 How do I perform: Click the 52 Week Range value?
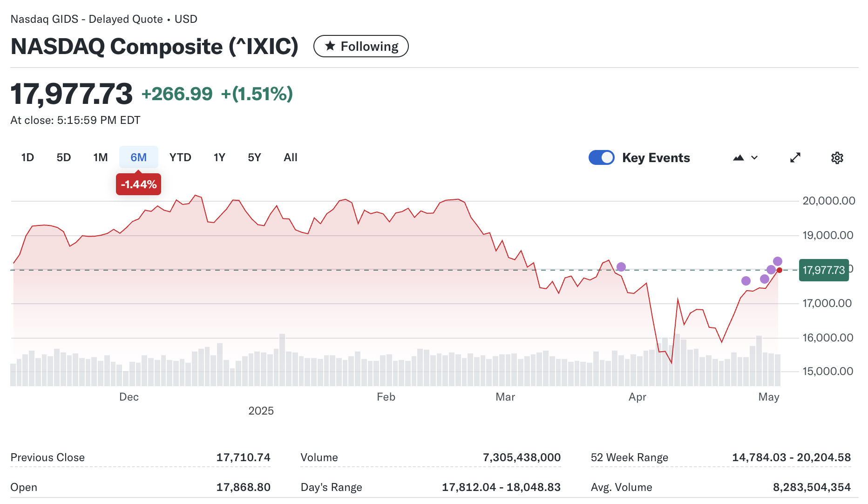coord(791,457)
